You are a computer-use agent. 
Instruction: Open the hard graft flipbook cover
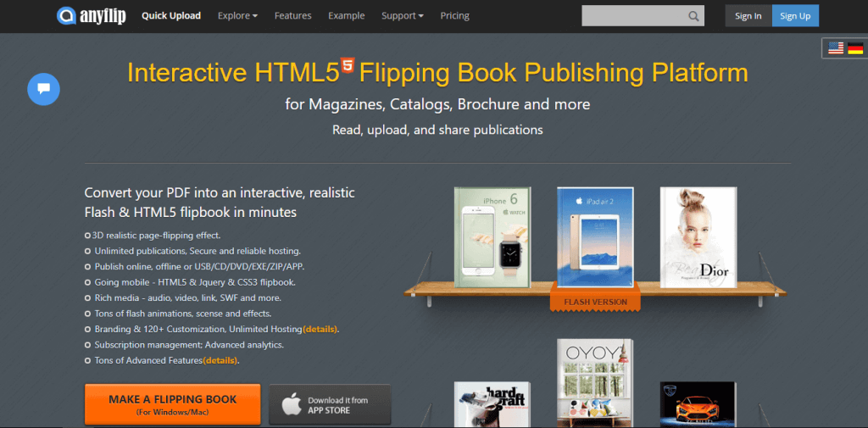point(492,405)
